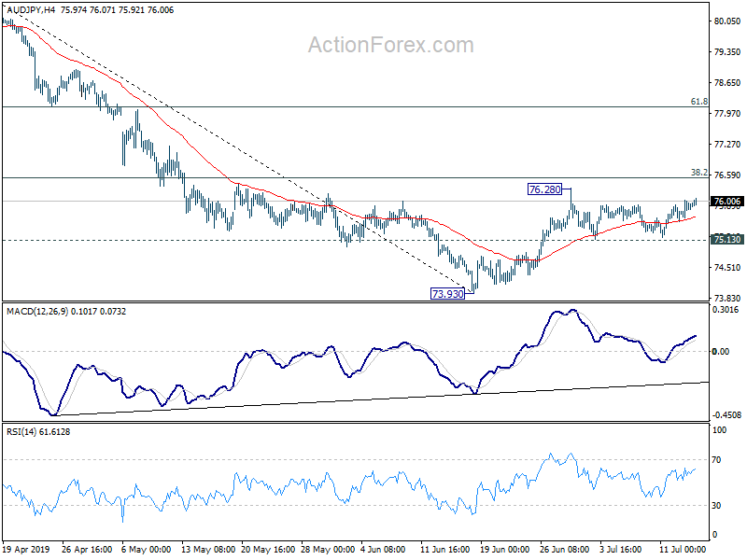The height and width of the screenshot is (560, 747).
Task: Click the 20 May 16:00 date label
Action: click(269, 550)
